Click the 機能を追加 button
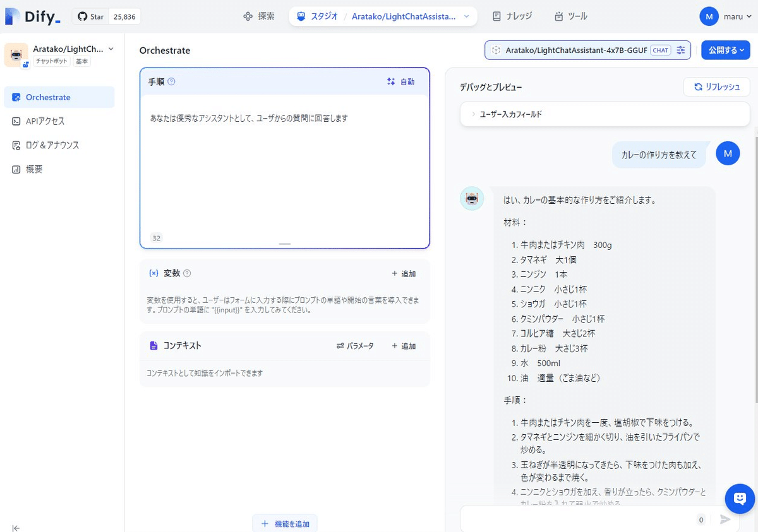 [x=284, y=523]
